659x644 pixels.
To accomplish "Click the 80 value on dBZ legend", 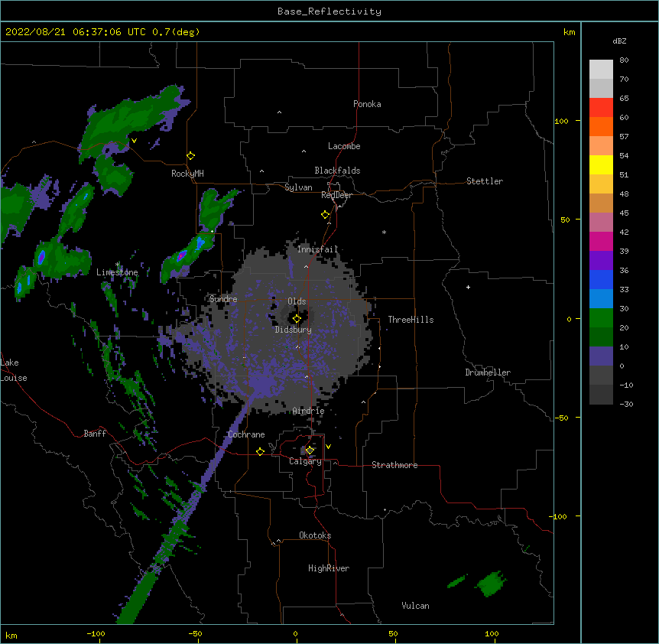I will (624, 60).
